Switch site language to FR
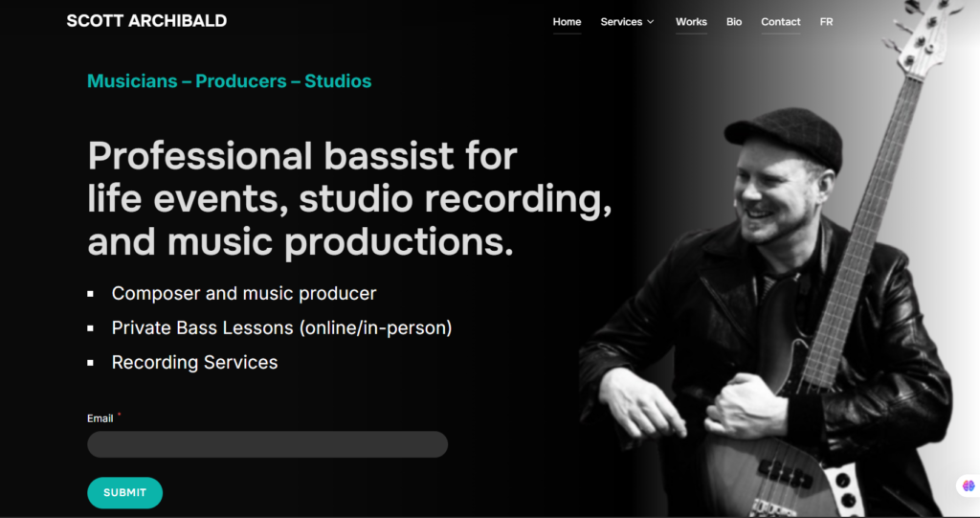980x518 pixels. click(x=826, y=22)
